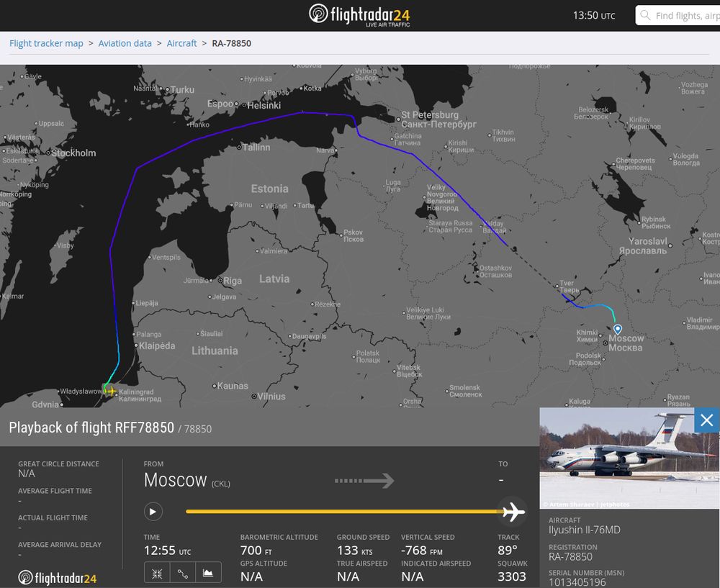
Task: Click the 700 FT barometric altitude value
Action: click(256, 550)
